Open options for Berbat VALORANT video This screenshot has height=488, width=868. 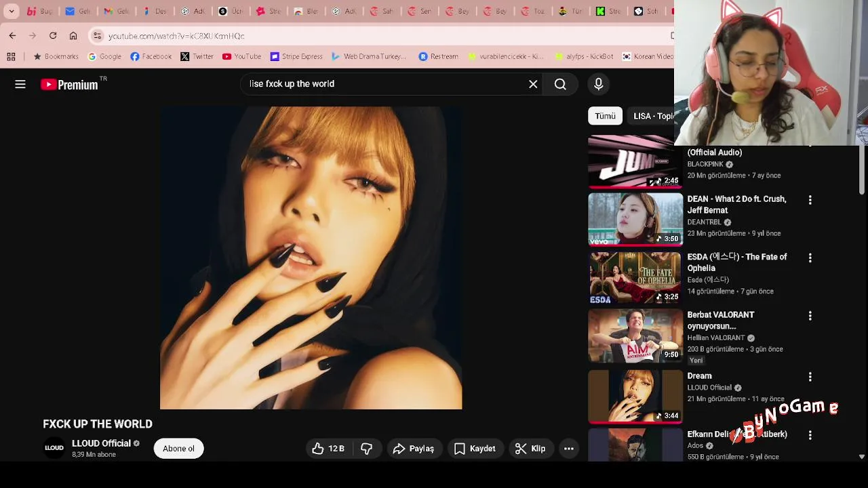[x=810, y=316]
